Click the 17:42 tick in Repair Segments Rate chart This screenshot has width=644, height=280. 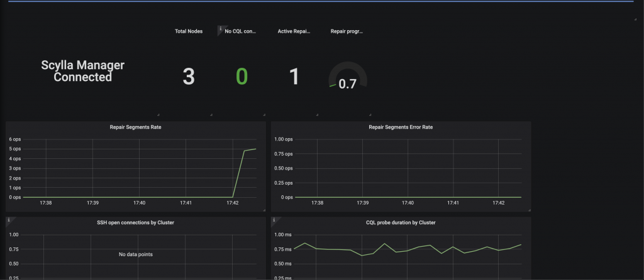233,203
